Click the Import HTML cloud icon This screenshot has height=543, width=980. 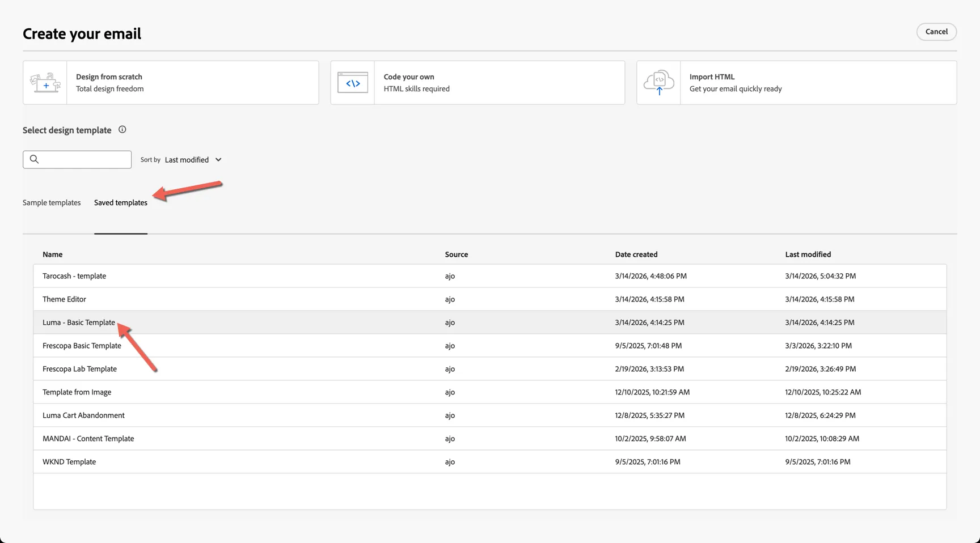click(x=659, y=83)
